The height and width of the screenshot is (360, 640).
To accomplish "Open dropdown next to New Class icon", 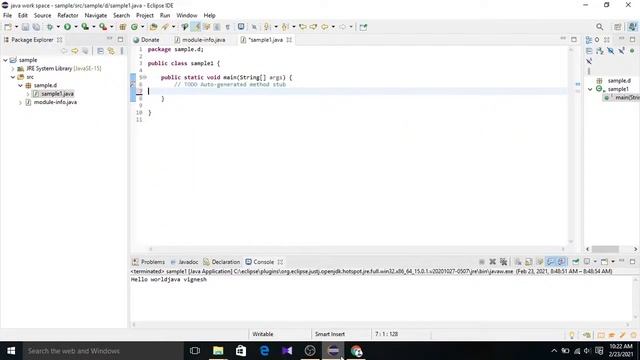I will (x=142, y=27).
